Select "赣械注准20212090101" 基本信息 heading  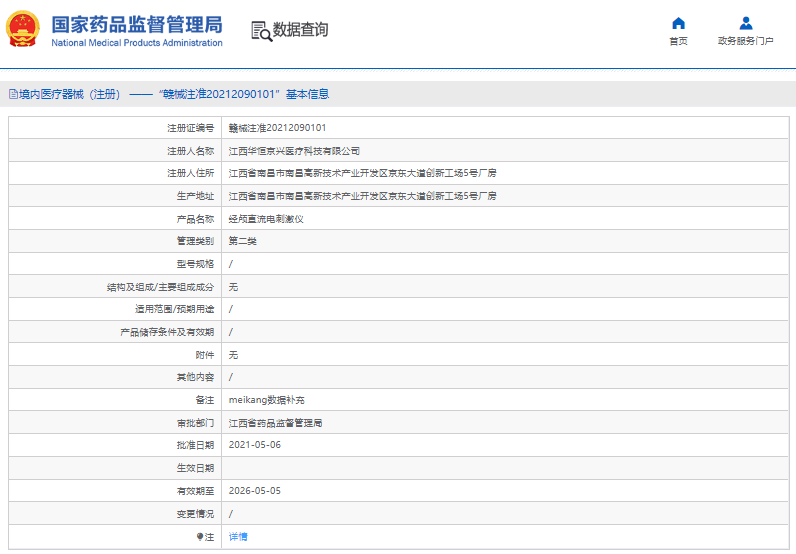(244, 94)
